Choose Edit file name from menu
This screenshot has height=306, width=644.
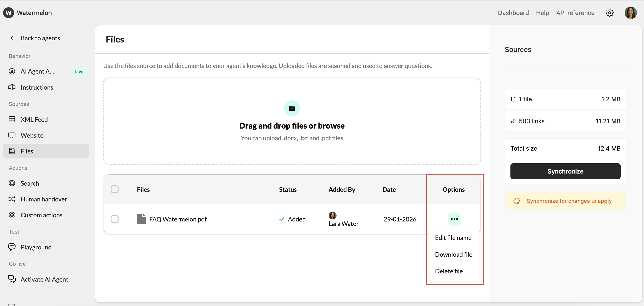click(453, 238)
